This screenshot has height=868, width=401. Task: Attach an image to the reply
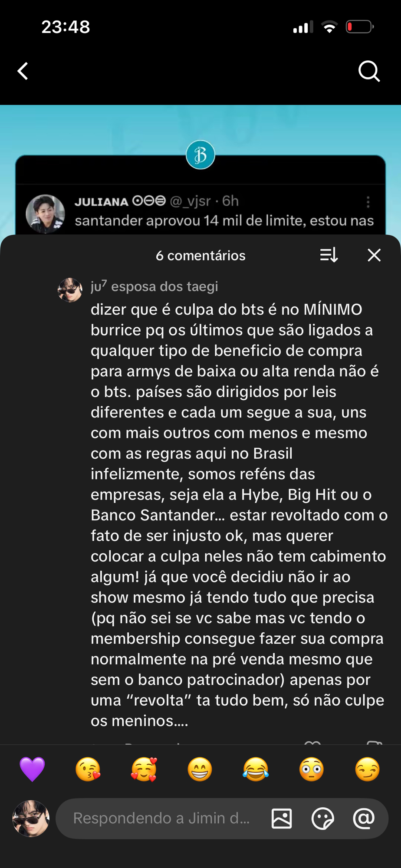(282, 819)
